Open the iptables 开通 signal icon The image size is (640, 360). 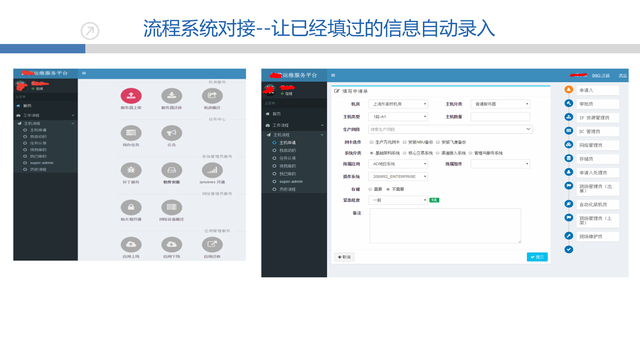212,170
